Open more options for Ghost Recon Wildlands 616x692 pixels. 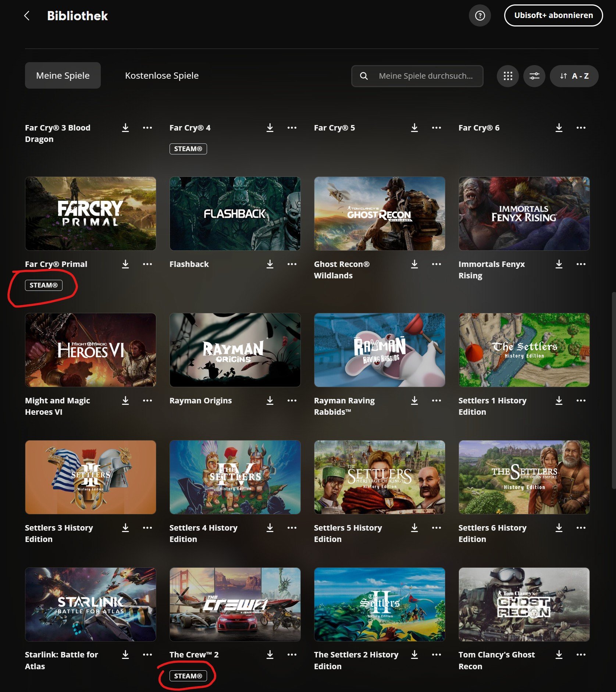(437, 264)
